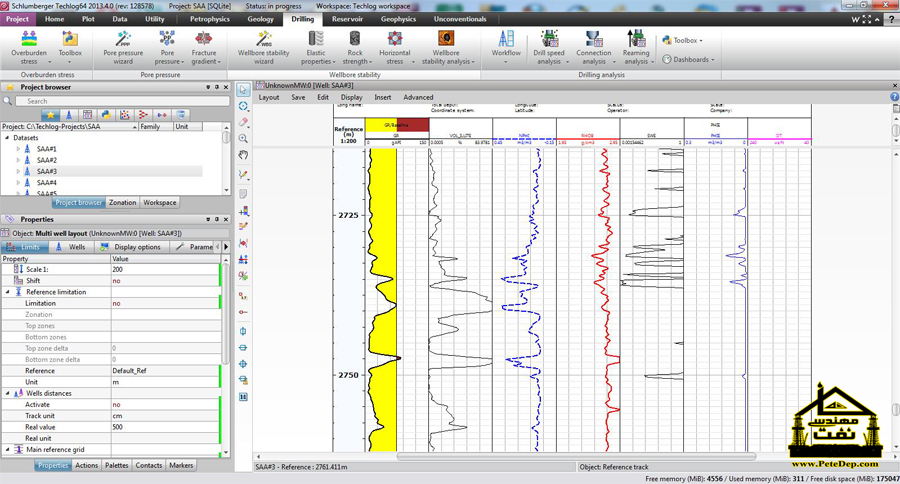Screen dimensions: 900x484
Task: Switch to the Zonation panel tab
Action: (x=122, y=203)
